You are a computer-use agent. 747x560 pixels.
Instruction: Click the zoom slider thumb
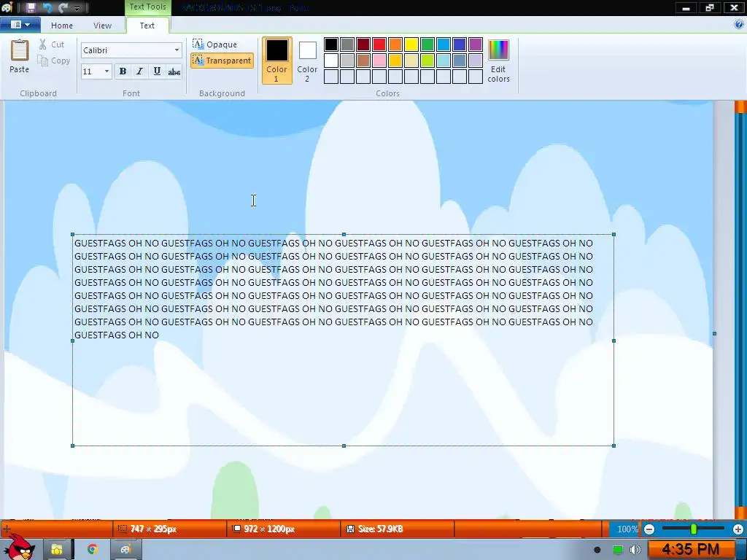click(x=694, y=529)
